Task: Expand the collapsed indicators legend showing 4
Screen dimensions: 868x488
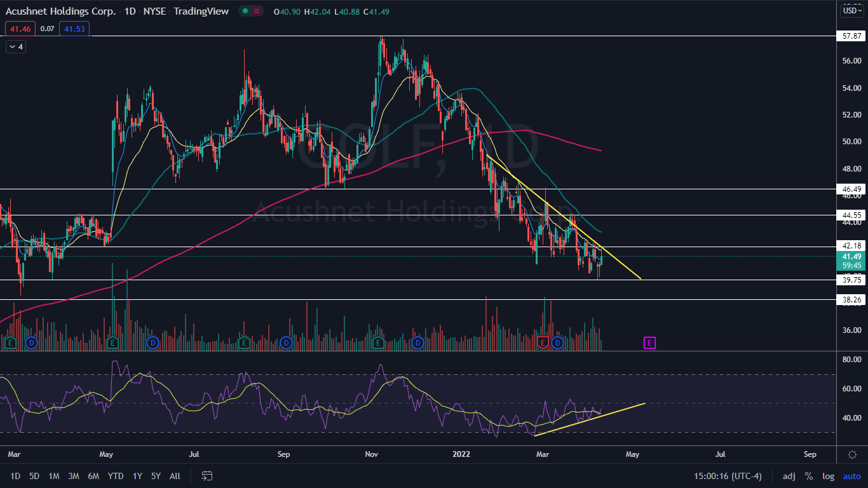Action: tap(16, 46)
